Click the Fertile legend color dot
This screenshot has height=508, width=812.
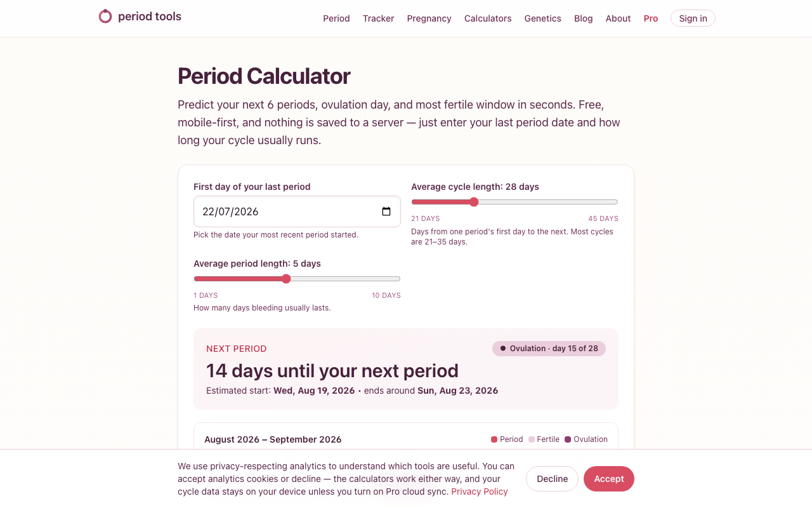pos(532,439)
